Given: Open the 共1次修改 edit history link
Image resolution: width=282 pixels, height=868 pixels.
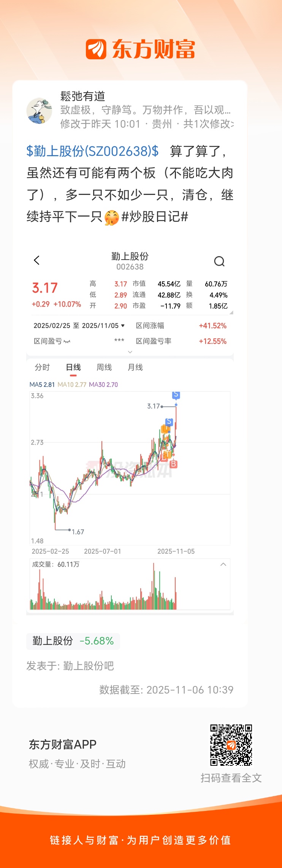Looking at the screenshot, I should coord(208,124).
